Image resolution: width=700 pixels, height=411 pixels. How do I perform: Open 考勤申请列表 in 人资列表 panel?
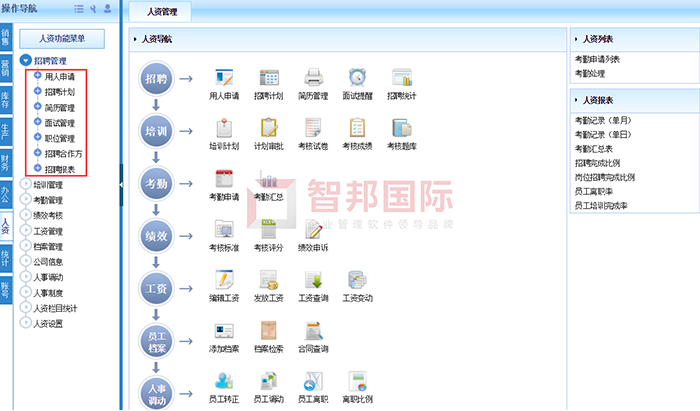[597, 59]
